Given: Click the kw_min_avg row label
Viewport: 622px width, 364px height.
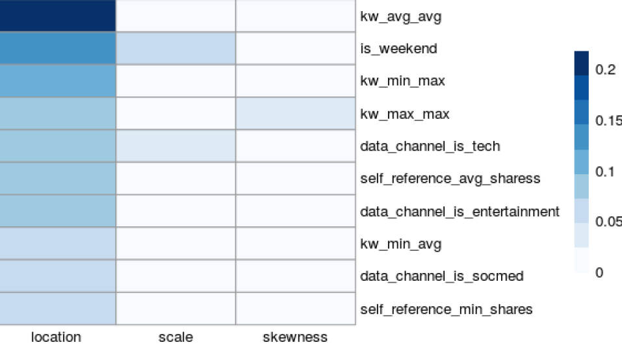Looking at the screenshot, I should [x=400, y=244].
